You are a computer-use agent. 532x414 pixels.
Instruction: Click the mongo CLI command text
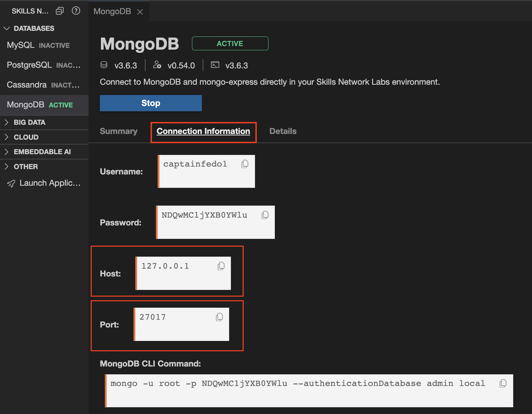[x=298, y=384]
